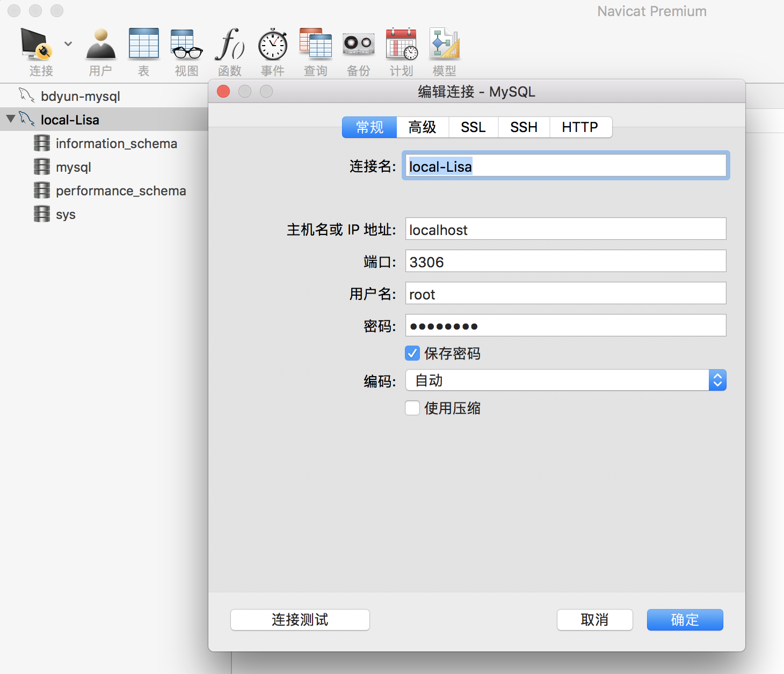
Task: Click the performance_schema database icon
Action: pos(42,191)
